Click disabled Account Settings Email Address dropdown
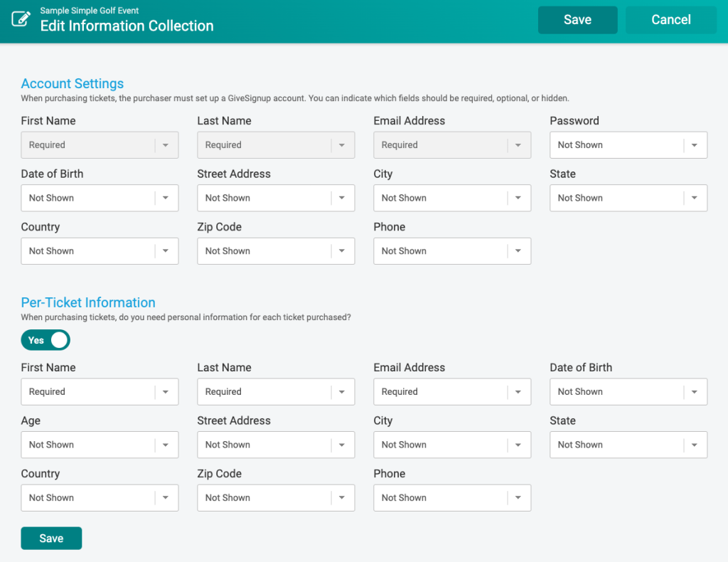 [x=451, y=145]
